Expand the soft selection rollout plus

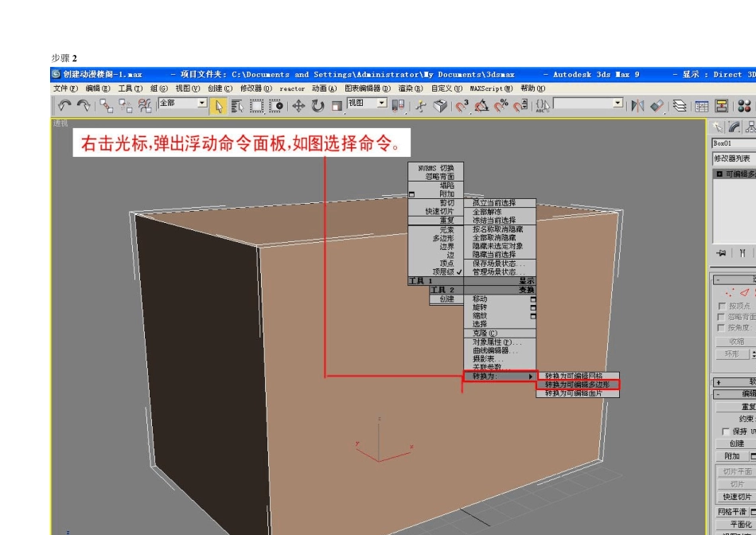pyautogui.click(x=719, y=382)
